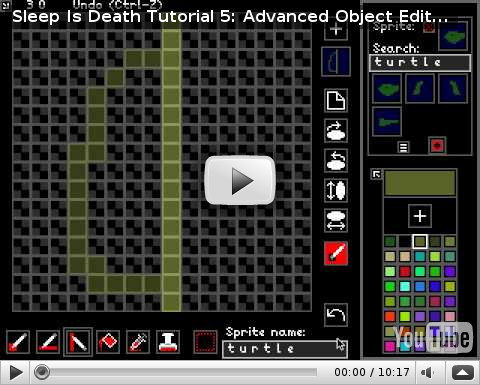This screenshot has height=385, width=480.
Task: Click the rotate counter-clockwise sprite icon
Action: tap(336, 160)
